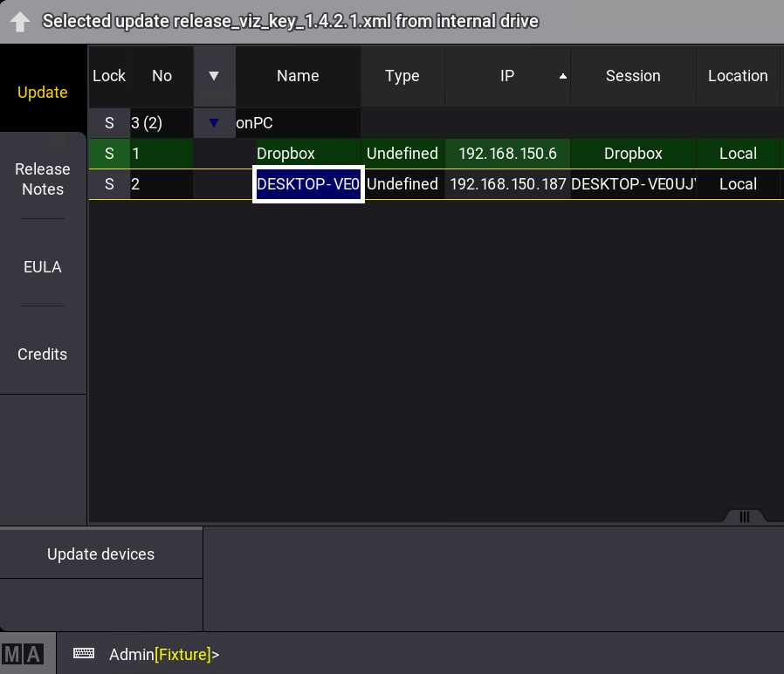Click the keyboard icon in command line
The width and height of the screenshot is (784, 674).
pyautogui.click(x=84, y=653)
